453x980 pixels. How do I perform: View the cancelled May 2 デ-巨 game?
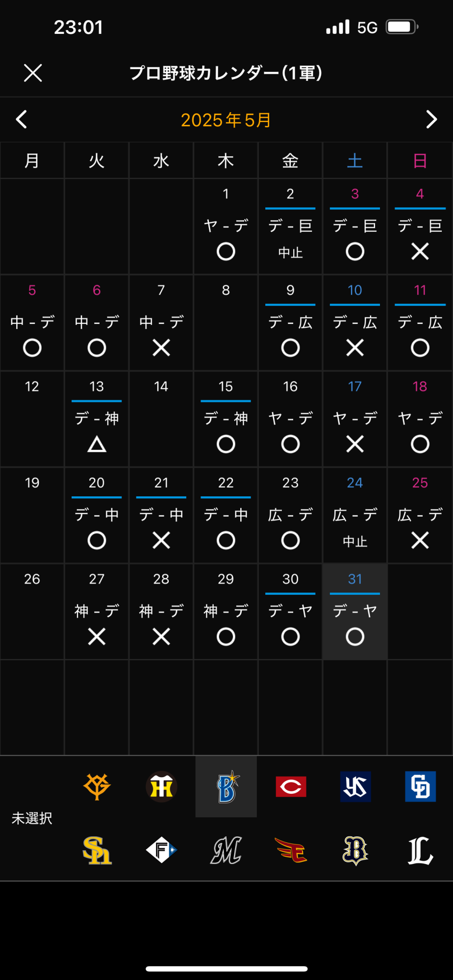pos(290,226)
